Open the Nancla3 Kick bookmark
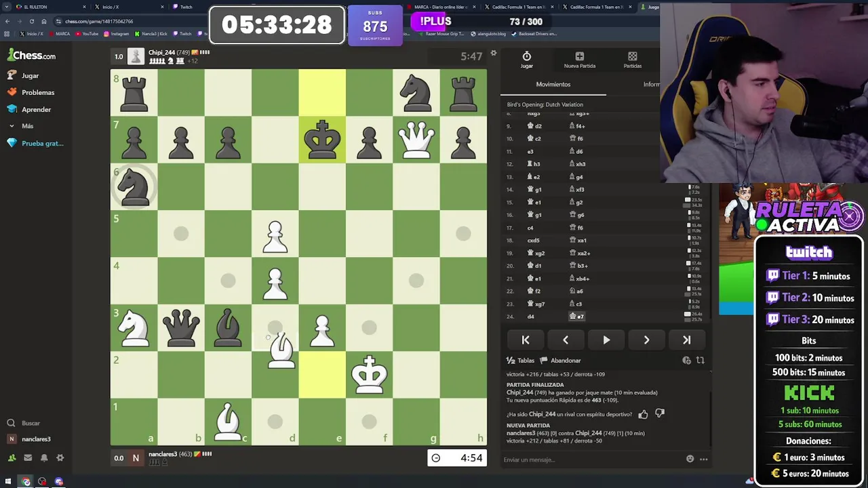This screenshot has height=488, width=868. point(152,33)
